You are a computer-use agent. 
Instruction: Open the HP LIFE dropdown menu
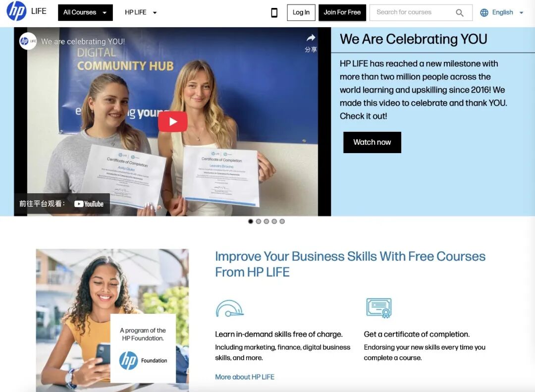pos(141,12)
